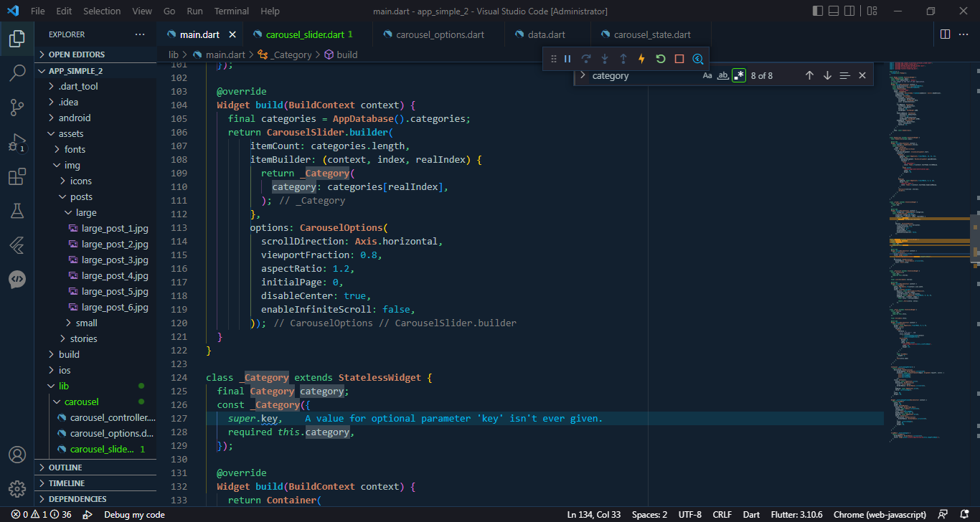The image size is (980, 522).
Task: Pause the debug session
Action: [567, 59]
